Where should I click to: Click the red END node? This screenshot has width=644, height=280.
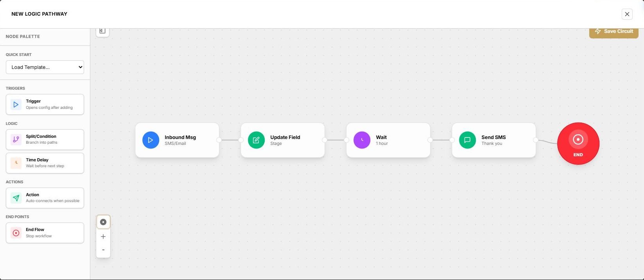pos(578,143)
